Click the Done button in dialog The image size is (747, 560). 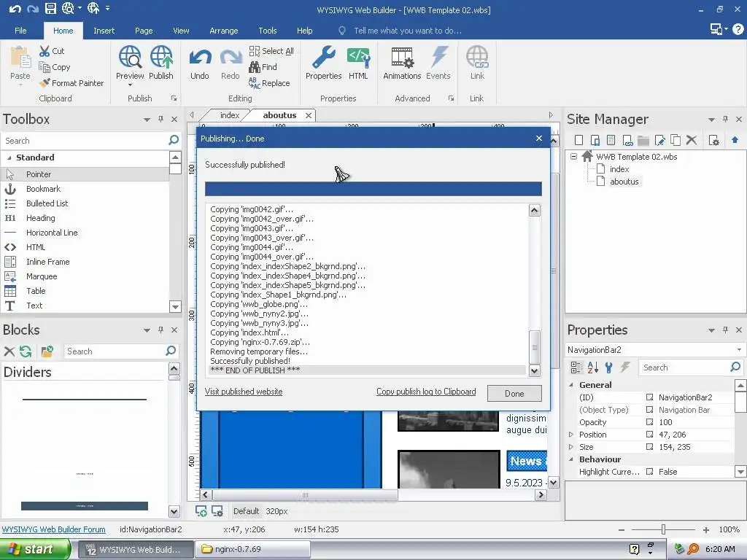(x=514, y=393)
